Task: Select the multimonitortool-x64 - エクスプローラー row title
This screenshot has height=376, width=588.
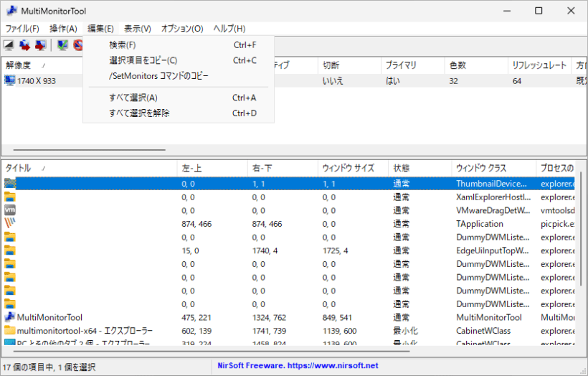Action: (85, 331)
